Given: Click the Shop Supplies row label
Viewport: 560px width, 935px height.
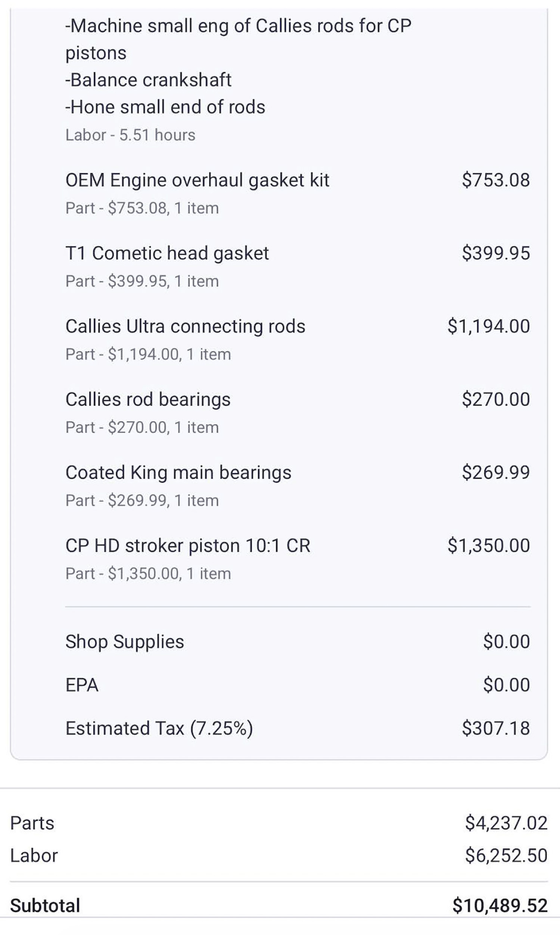Looking at the screenshot, I should (x=125, y=642).
